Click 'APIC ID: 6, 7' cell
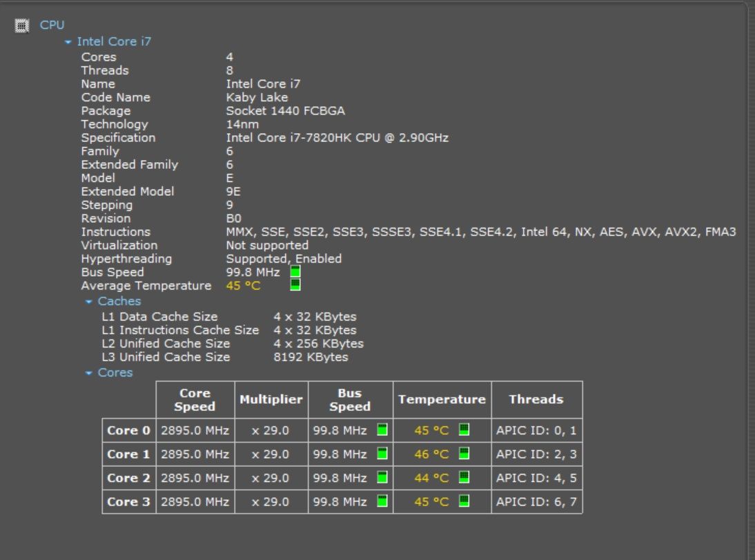Screen dimensions: 755x560 coord(536,502)
